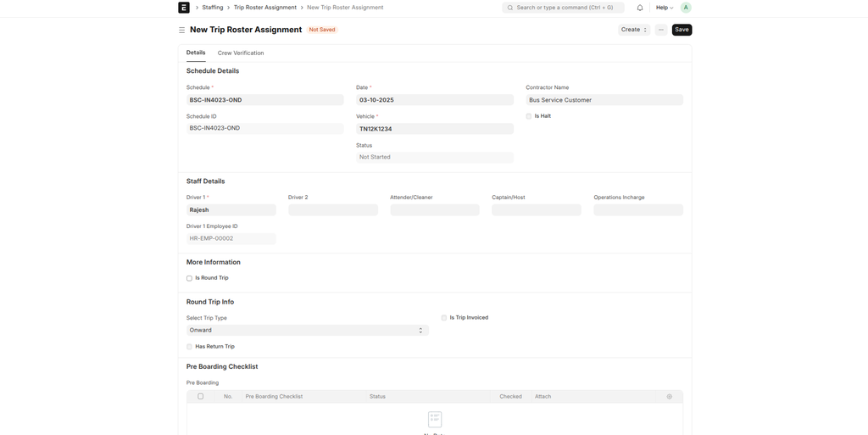868x435 pixels.
Task: Select the Details tab
Action: tap(196, 53)
